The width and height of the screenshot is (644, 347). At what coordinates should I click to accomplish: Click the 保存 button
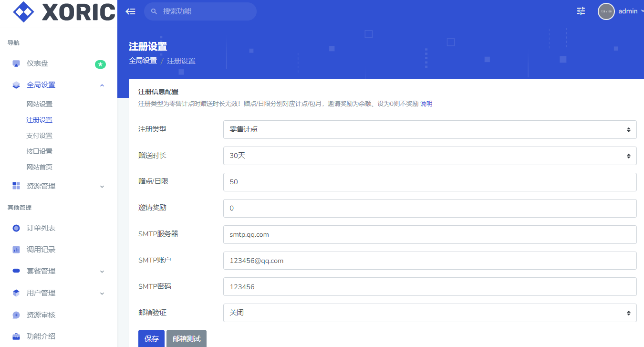tap(151, 338)
